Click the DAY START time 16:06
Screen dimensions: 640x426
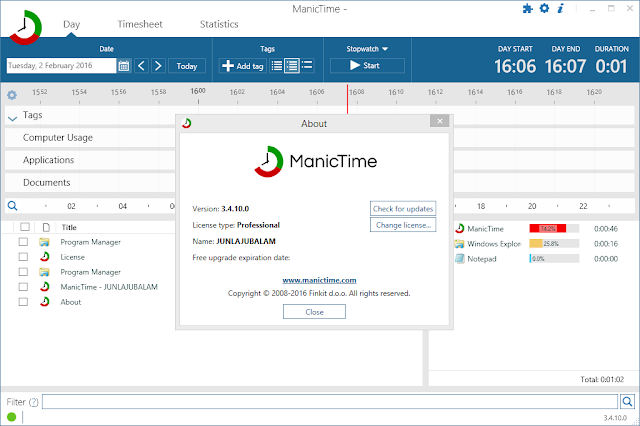pos(515,66)
